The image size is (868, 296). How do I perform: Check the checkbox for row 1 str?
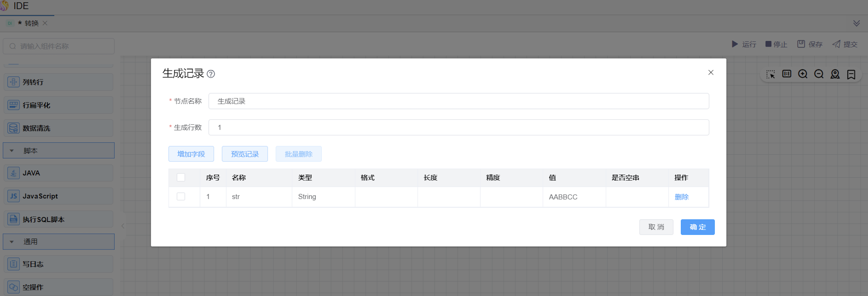click(x=181, y=197)
